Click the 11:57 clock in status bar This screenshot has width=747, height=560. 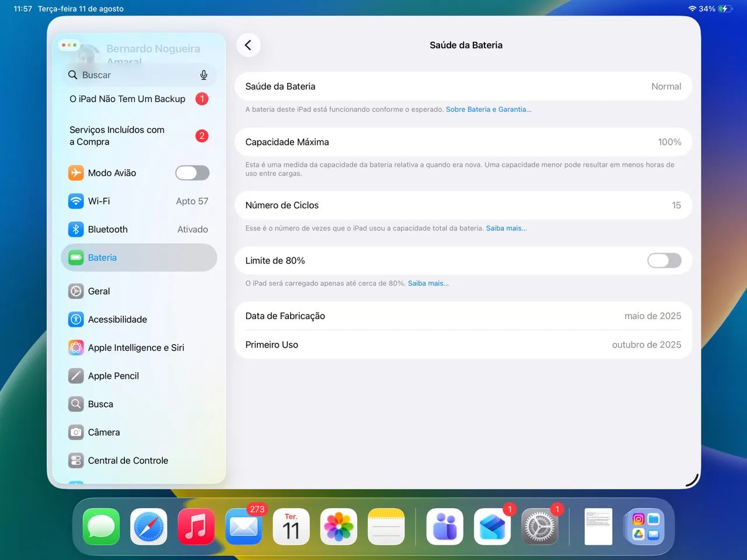pyautogui.click(x=23, y=9)
